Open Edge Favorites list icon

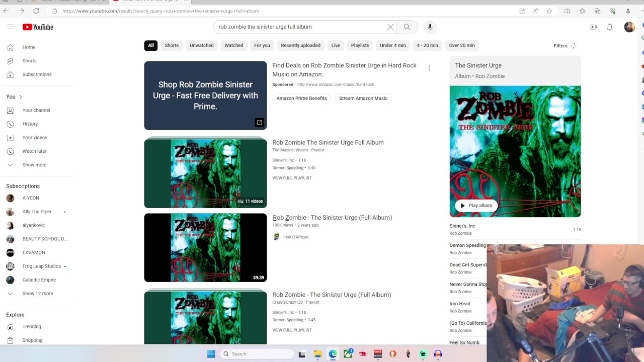point(582,11)
